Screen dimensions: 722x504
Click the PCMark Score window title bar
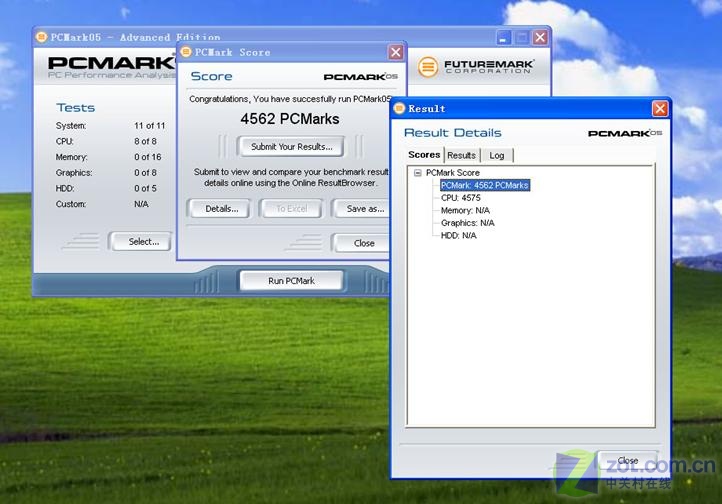tap(290, 52)
